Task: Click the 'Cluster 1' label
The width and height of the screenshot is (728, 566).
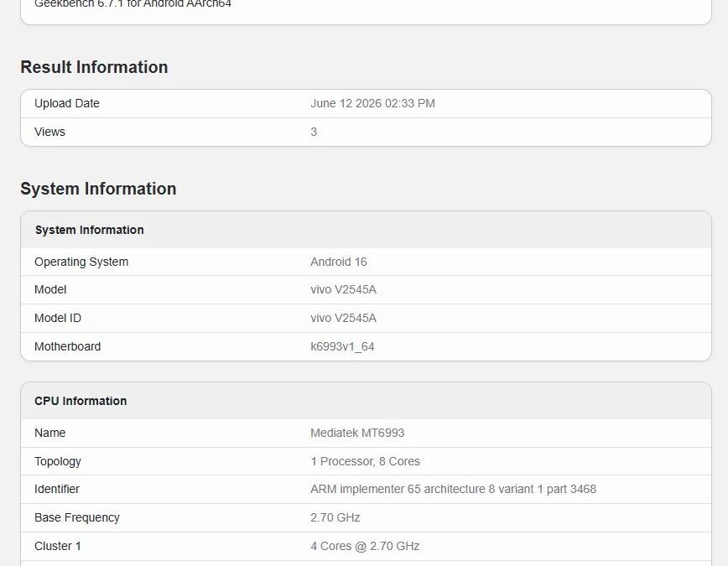Action: coord(58,546)
